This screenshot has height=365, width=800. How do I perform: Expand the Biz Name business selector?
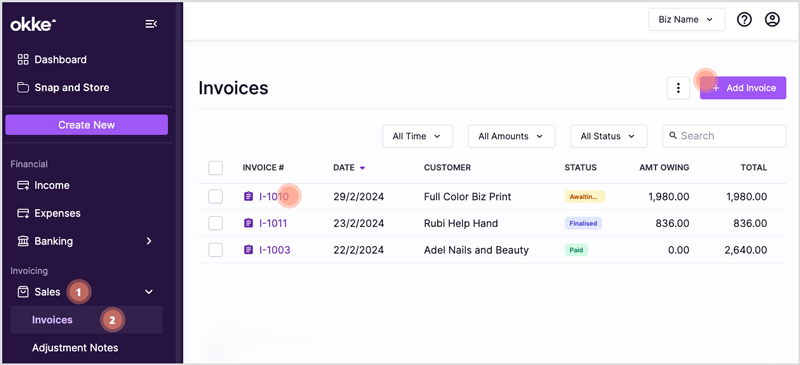pyautogui.click(x=687, y=20)
